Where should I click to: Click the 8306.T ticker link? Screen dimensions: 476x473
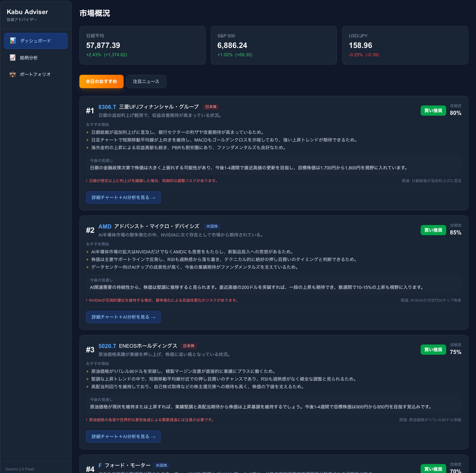tap(107, 107)
